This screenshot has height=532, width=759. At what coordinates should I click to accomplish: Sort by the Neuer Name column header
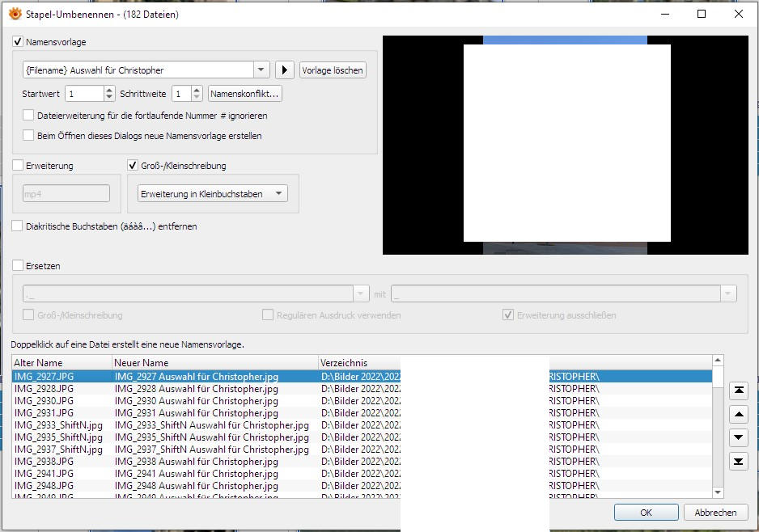tap(215, 363)
